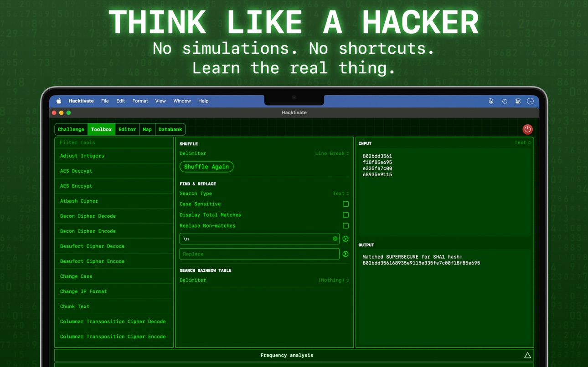Select the Chunk Text tool
Image resolution: width=588 pixels, height=367 pixels.
114,306
